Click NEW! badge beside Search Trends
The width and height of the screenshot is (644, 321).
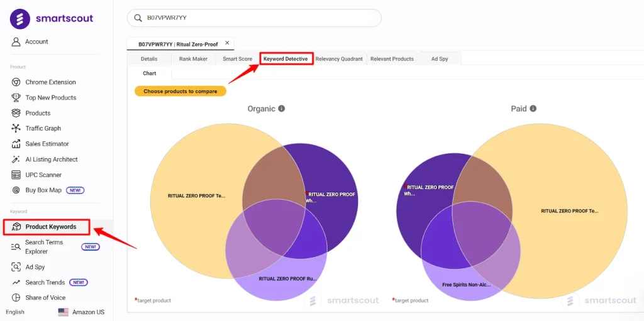click(79, 283)
